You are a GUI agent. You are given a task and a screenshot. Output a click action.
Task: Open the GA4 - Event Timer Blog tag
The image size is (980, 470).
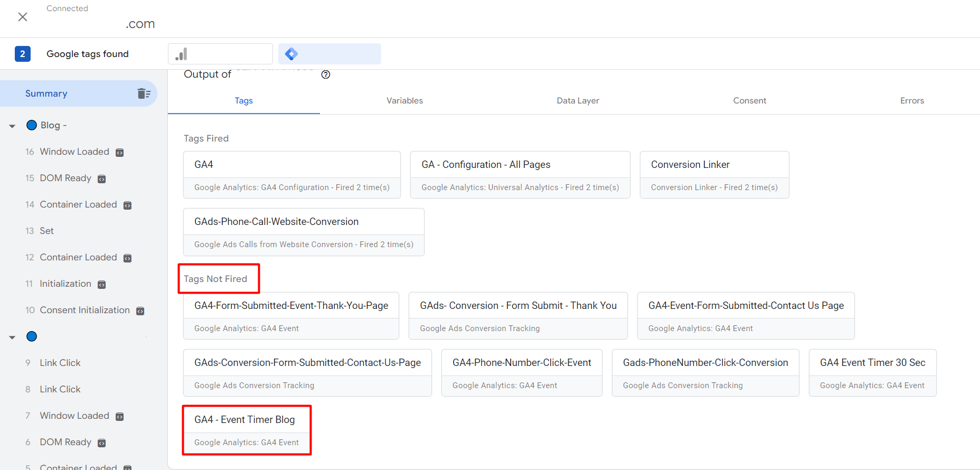click(x=247, y=430)
